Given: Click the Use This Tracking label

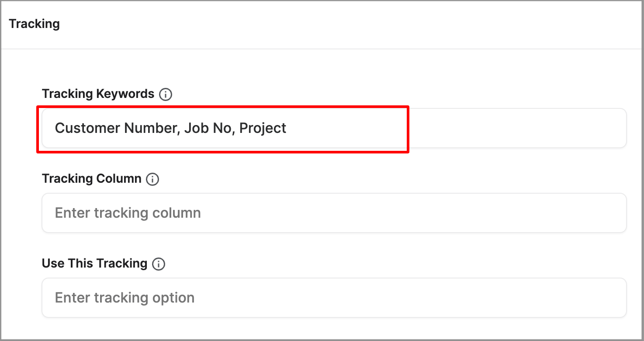Looking at the screenshot, I should [94, 263].
